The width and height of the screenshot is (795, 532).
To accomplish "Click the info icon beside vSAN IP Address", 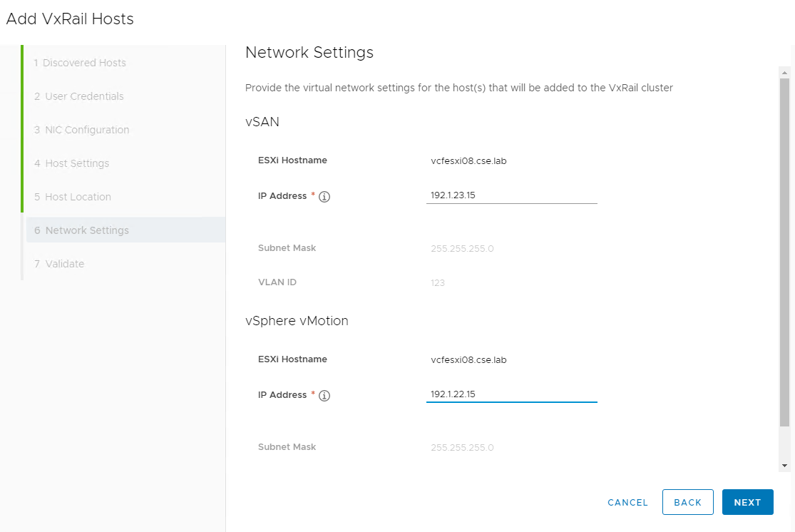I will (324, 197).
